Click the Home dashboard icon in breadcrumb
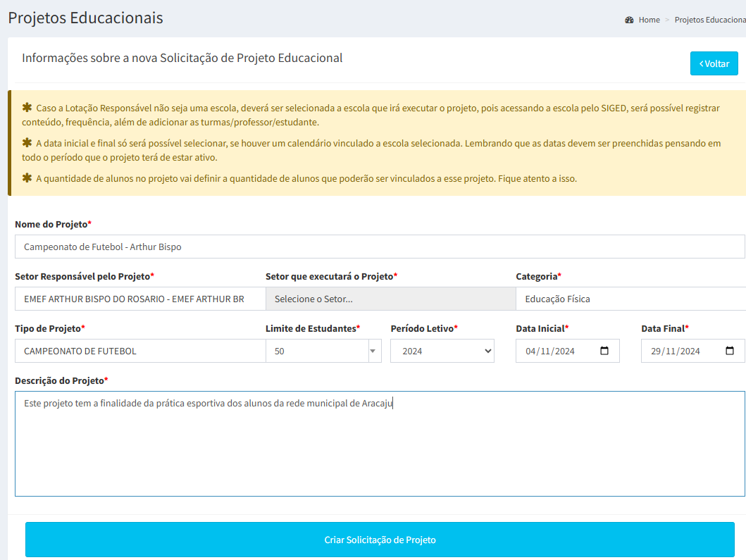This screenshot has width=746, height=560. tap(629, 20)
